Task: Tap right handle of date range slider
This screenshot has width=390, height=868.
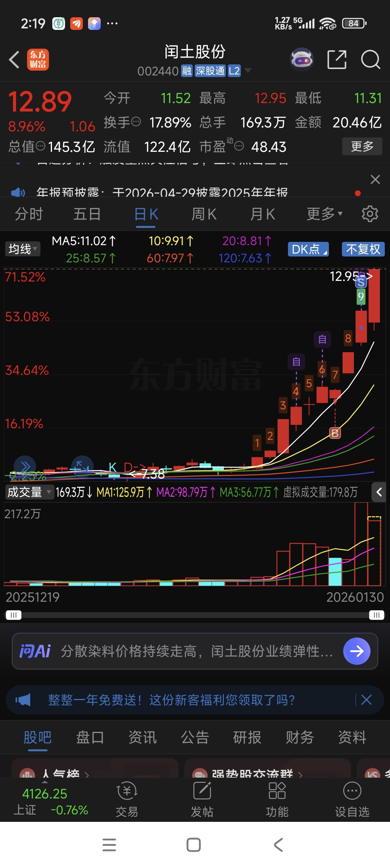Action: [x=377, y=615]
